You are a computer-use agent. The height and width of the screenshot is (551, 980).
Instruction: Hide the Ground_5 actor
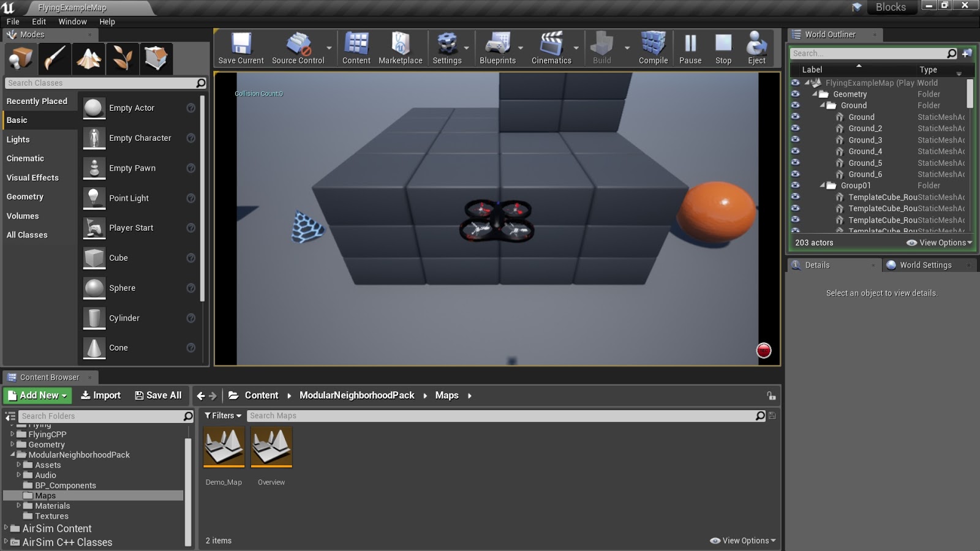(x=795, y=163)
